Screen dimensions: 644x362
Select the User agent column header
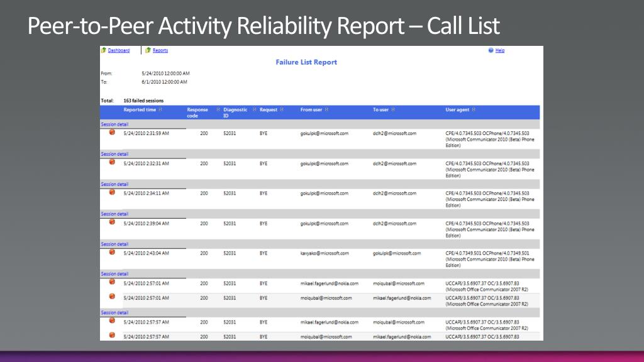coord(457,109)
